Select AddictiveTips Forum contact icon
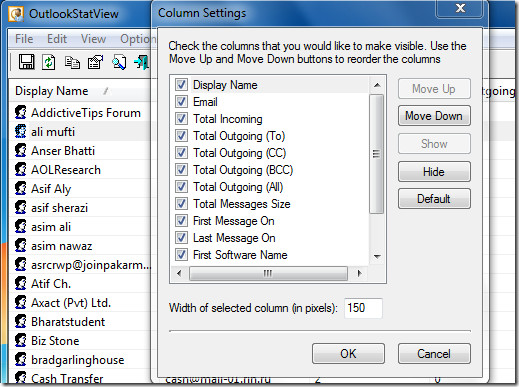The image size is (519, 387). click(21, 112)
